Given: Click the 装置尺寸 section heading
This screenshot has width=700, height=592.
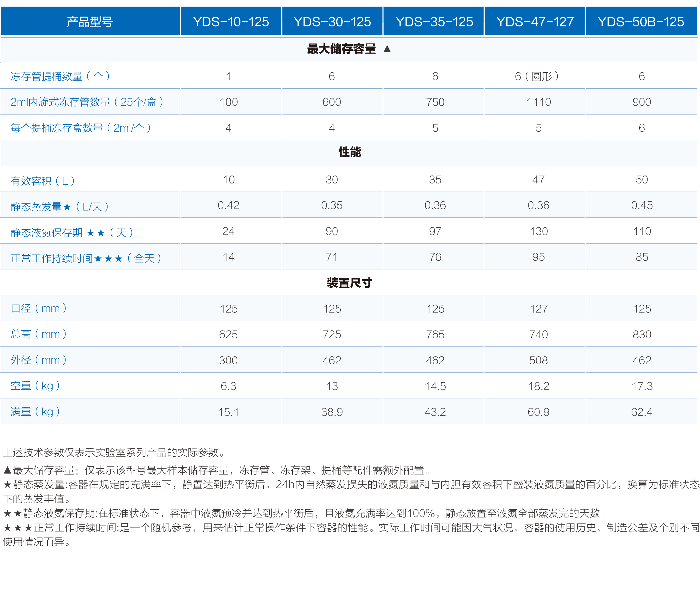Looking at the screenshot, I should click(350, 283).
